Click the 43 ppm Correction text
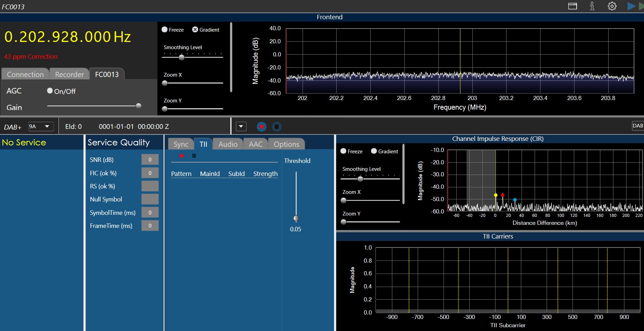The width and height of the screenshot is (644, 331). coord(31,57)
